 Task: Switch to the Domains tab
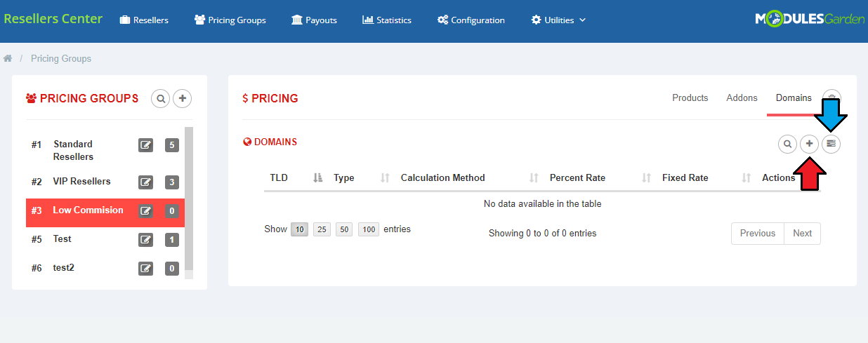[794, 97]
